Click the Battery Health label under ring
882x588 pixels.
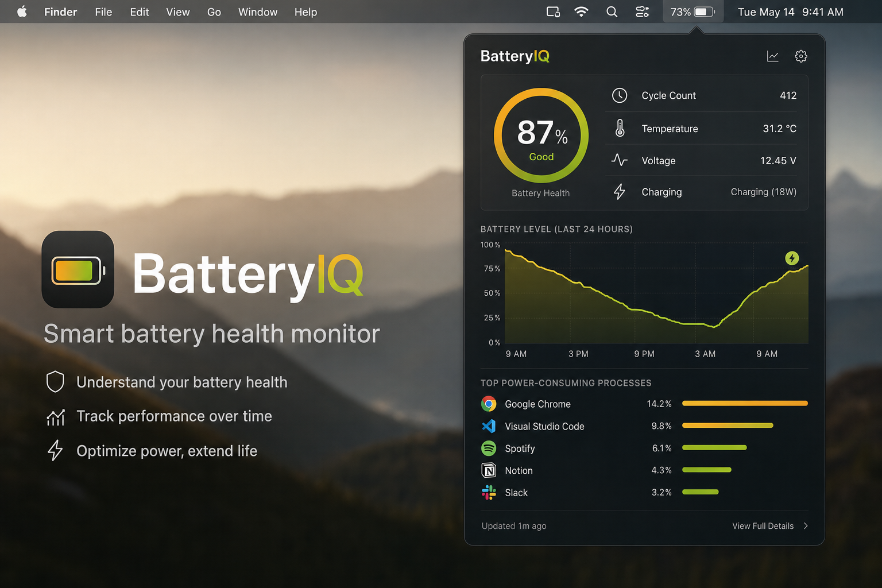point(541,194)
